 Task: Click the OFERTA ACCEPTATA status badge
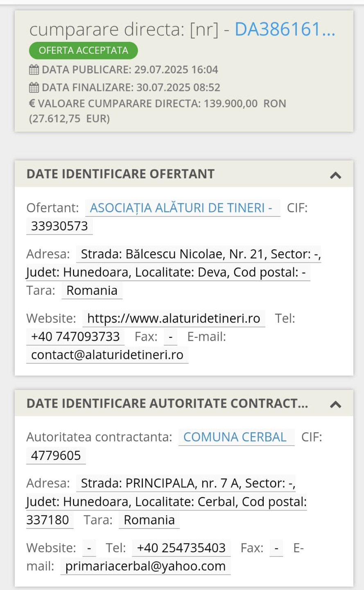[x=83, y=50]
